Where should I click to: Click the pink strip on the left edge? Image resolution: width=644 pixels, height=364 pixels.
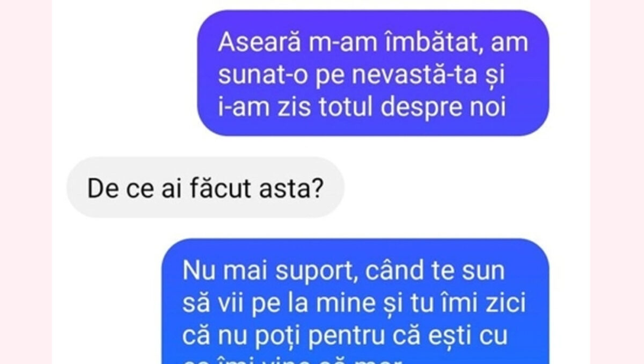tap(26, 182)
